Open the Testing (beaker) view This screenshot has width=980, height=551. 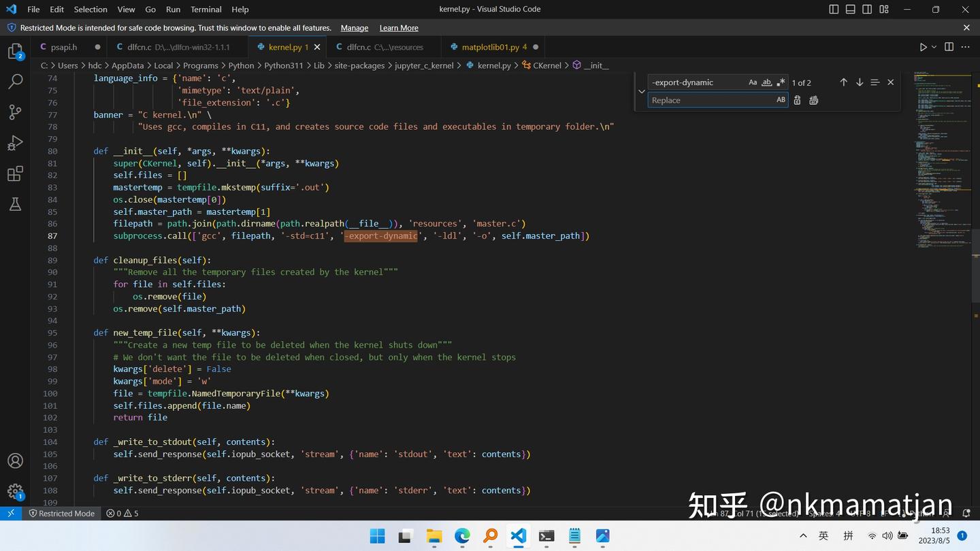tap(14, 203)
